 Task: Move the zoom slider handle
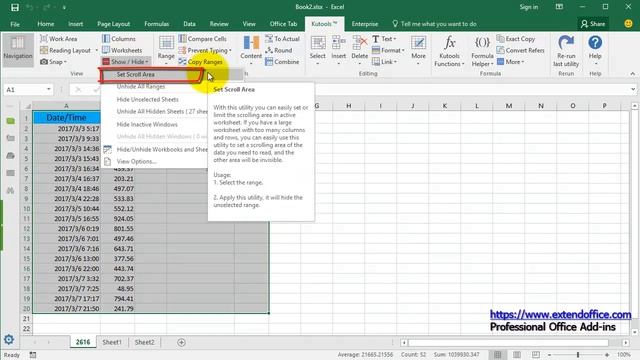578,355
